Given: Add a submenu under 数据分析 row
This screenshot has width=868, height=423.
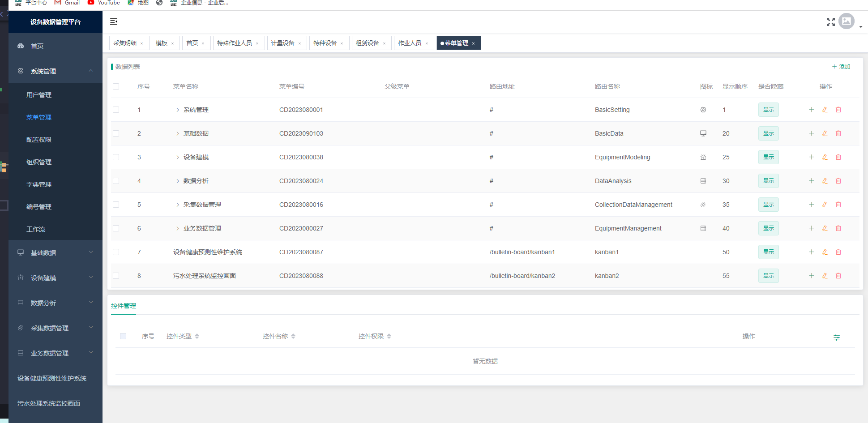Looking at the screenshot, I should (812, 181).
